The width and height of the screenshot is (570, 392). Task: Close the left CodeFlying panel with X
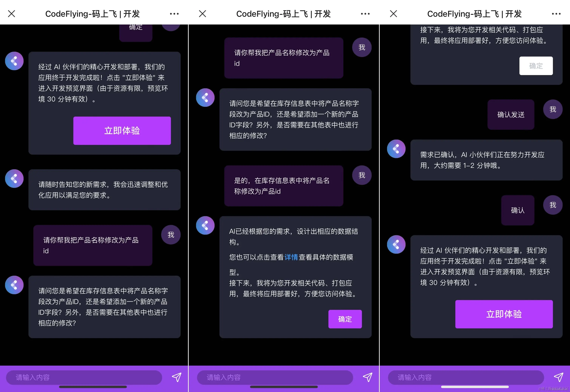(x=11, y=14)
